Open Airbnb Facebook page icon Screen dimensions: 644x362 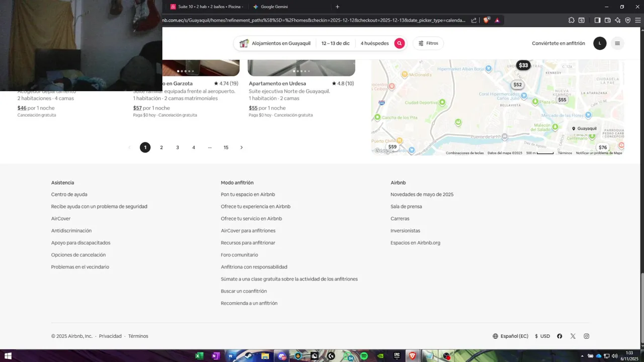(559, 336)
